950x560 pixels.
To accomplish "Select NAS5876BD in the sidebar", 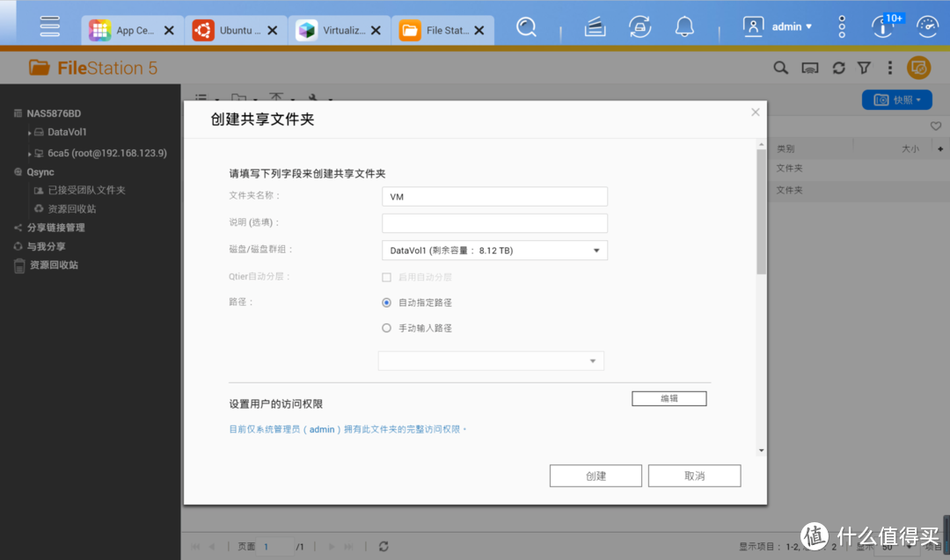I will [x=54, y=113].
